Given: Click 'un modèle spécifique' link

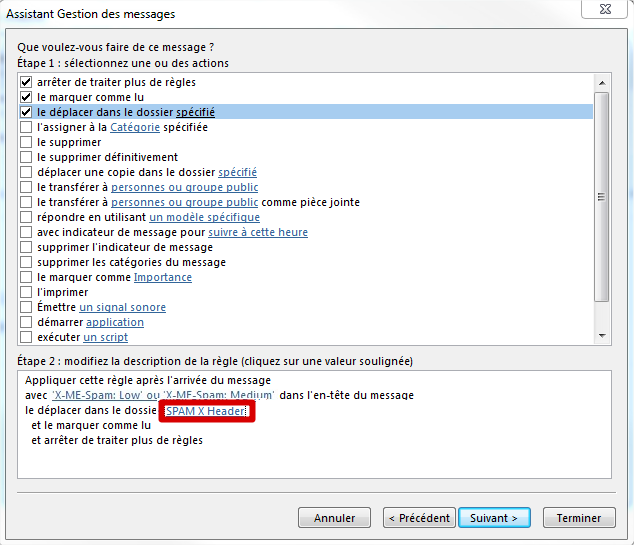Looking at the screenshot, I should click(204, 217).
